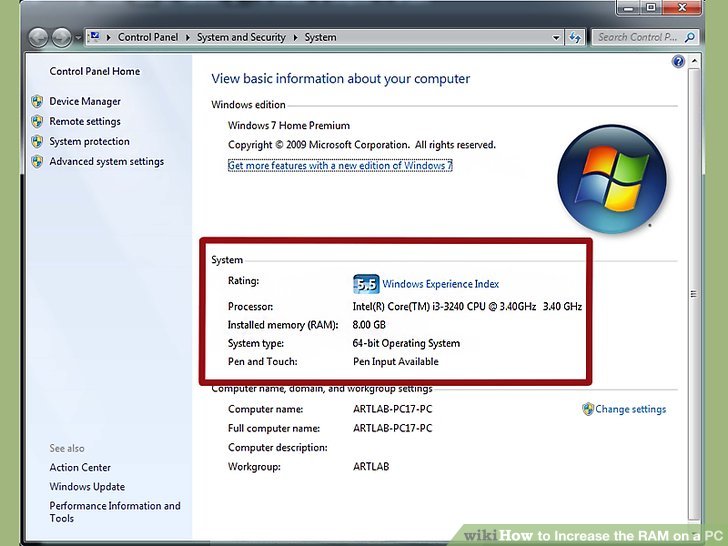Image resolution: width=728 pixels, height=546 pixels.
Task: Open the recent pages dropdown beside Forward
Action: 78,38
